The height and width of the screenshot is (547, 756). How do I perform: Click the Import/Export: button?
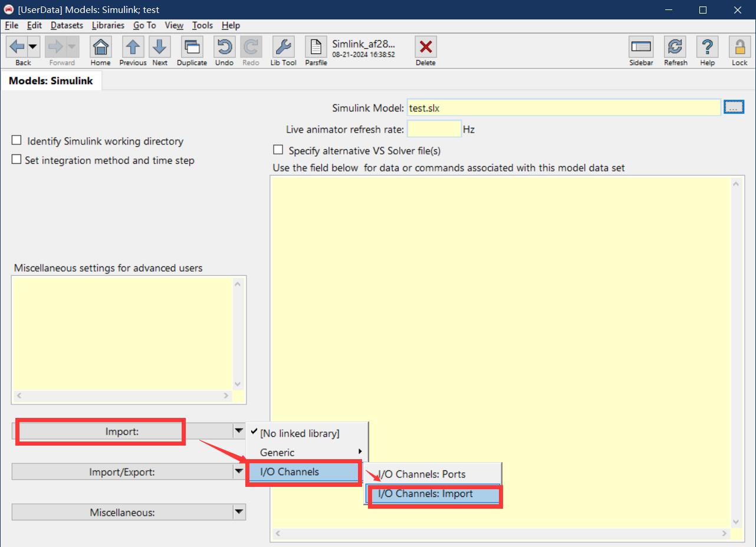tap(122, 472)
